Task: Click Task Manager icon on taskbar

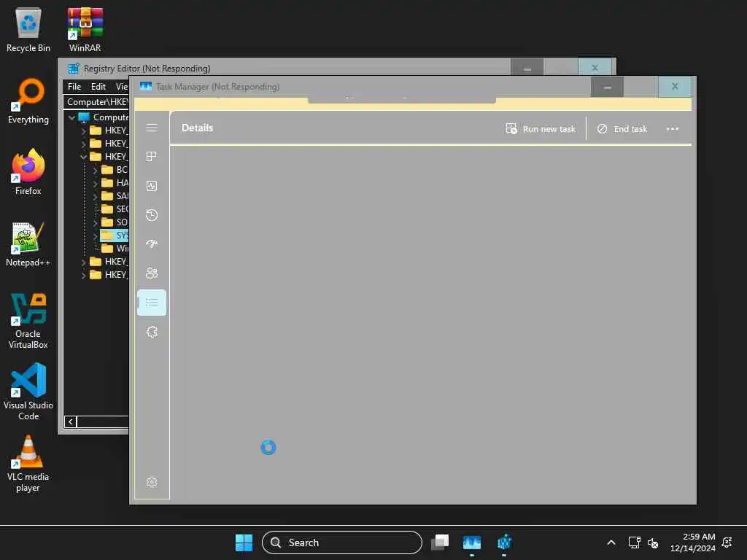Action: (472, 542)
